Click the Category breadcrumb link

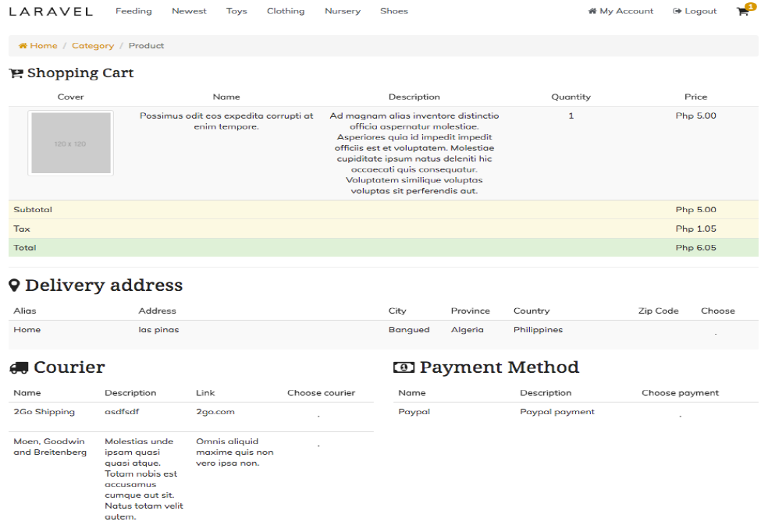tap(93, 46)
